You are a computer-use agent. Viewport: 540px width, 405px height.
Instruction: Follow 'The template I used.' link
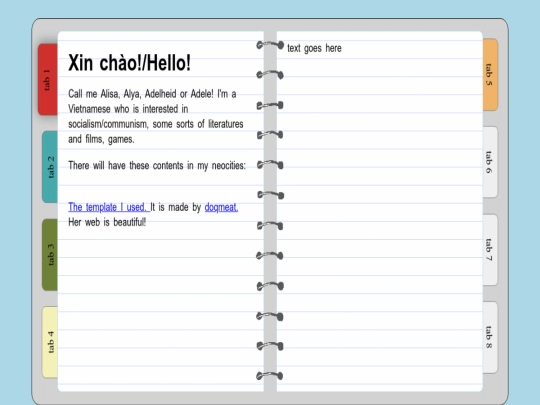(x=109, y=207)
